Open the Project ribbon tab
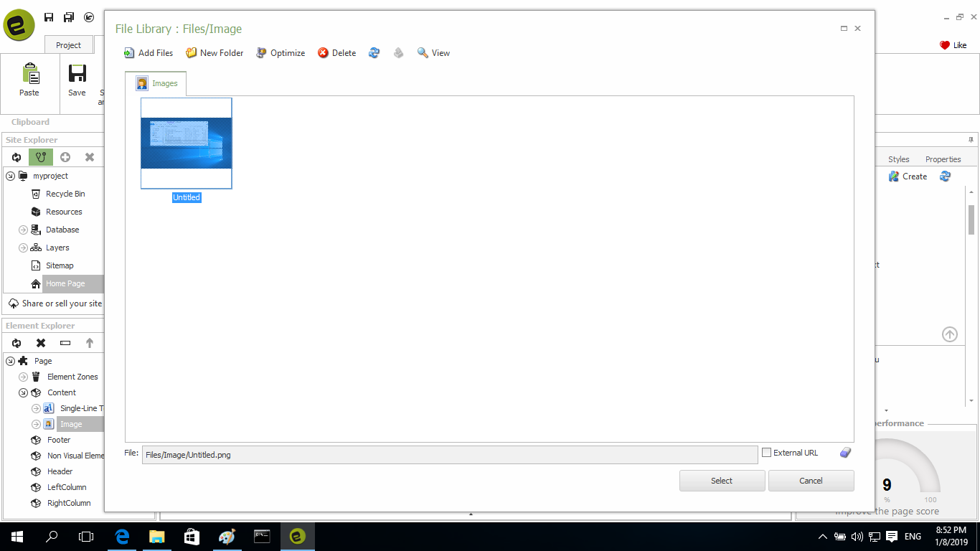Viewport: 980px width, 551px height. [x=68, y=45]
